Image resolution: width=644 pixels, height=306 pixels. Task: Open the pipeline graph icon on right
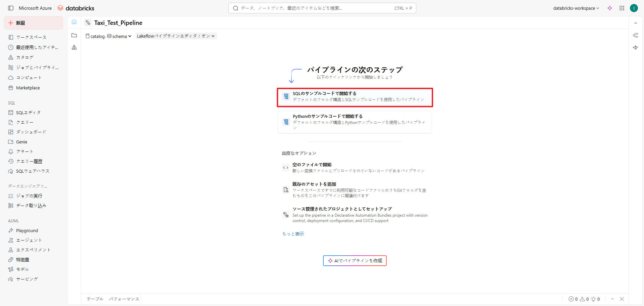pos(635,35)
